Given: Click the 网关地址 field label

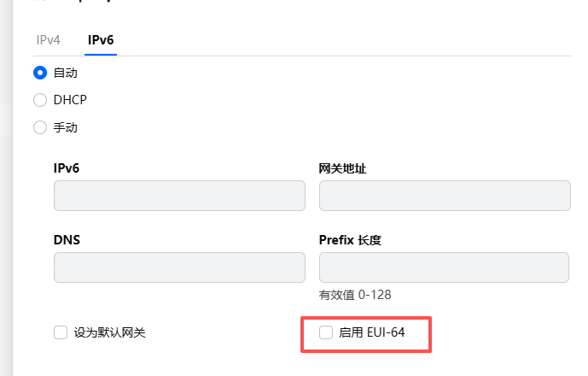Looking at the screenshot, I should click(x=342, y=168).
